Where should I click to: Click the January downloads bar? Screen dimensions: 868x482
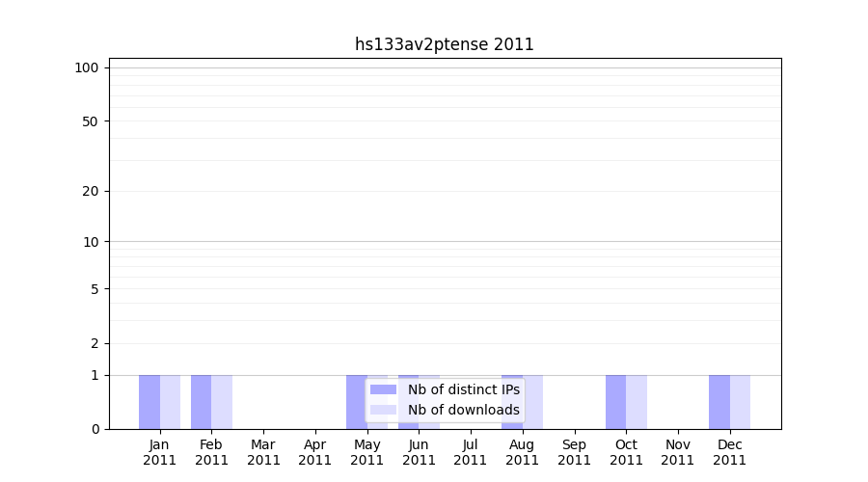click(170, 402)
